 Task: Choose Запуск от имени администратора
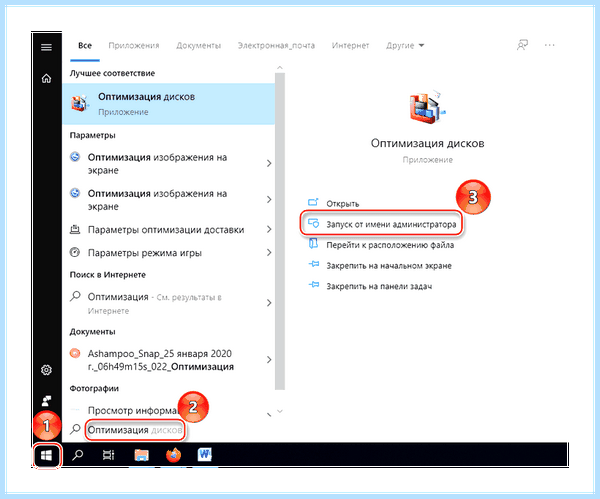(x=391, y=224)
